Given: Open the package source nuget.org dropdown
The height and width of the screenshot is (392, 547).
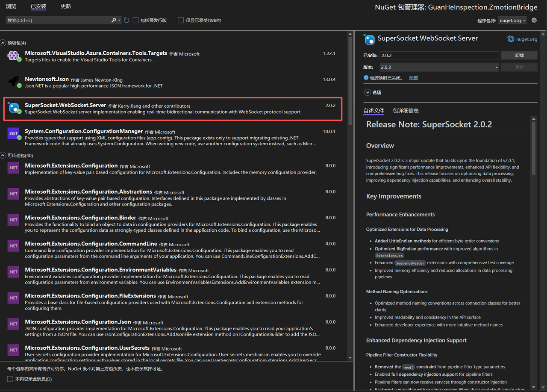Looking at the screenshot, I should 512,20.
